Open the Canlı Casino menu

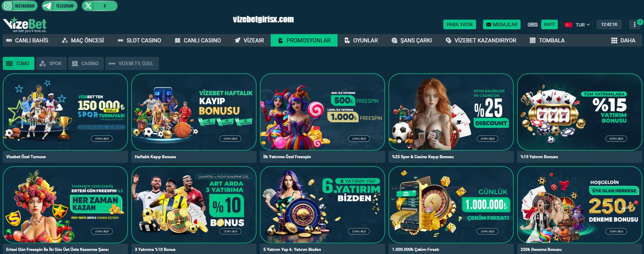point(198,40)
